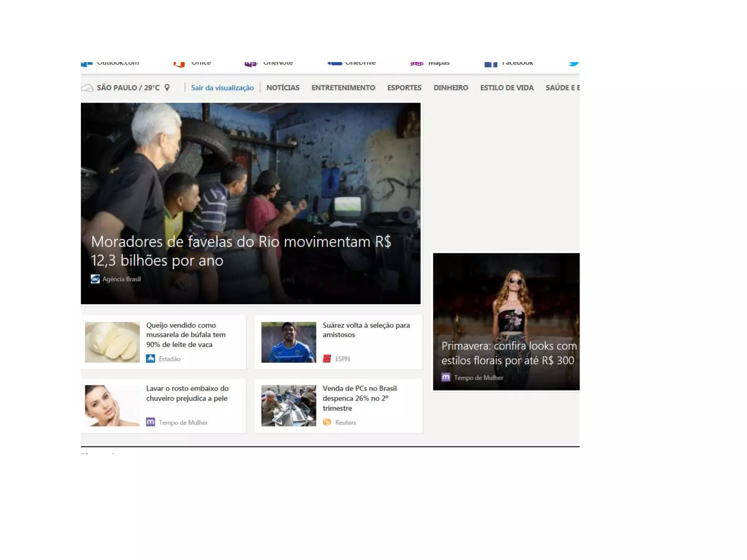The width and height of the screenshot is (747, 560).
Task: Open the Facebook icon shortcut
Action: 491,65
